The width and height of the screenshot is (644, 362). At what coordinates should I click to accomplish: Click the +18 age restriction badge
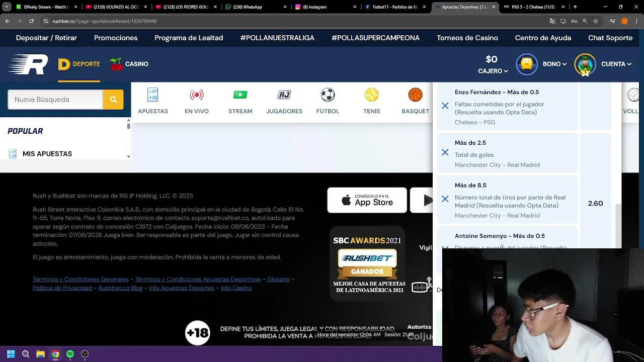pos(197,332)
